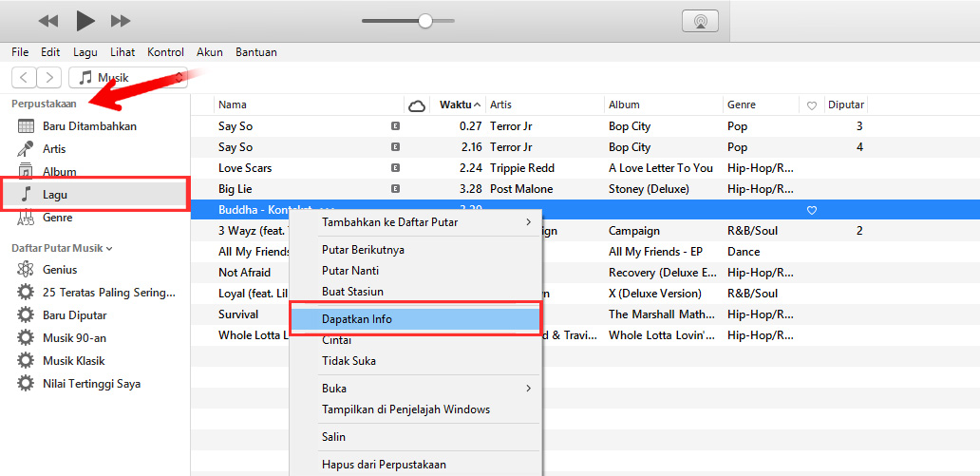Open the Kontrol menu
This screenshot has width=980, height=476.
coord(165,52)
